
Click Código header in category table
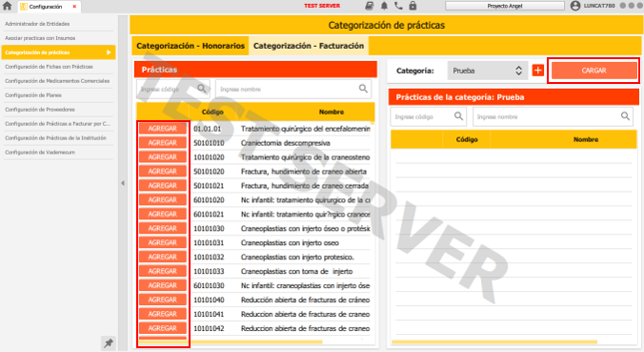pos(467,139)
